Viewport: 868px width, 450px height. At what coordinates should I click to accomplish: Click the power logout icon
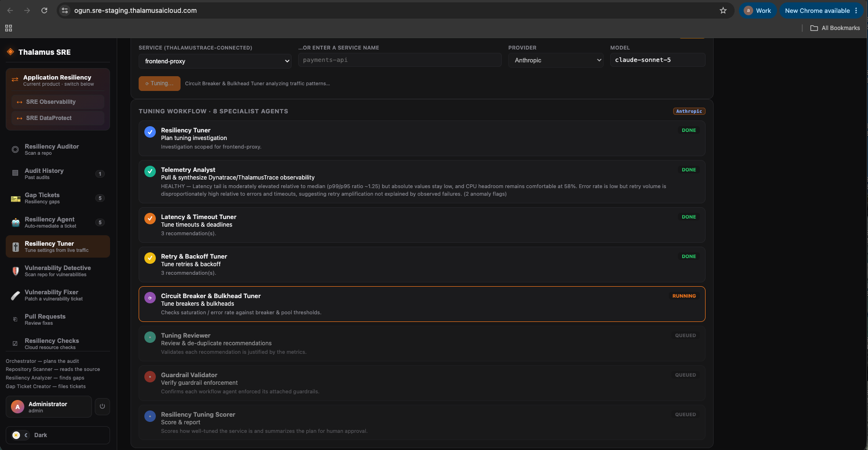coord(102,407)
